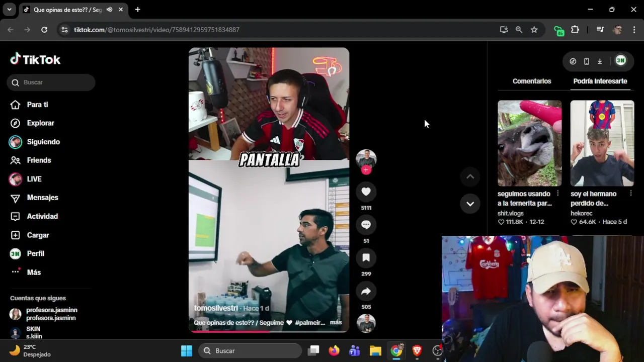644x362 pixels.
Task: Open the Chrome profile avatar
Action: pos(617,30)
